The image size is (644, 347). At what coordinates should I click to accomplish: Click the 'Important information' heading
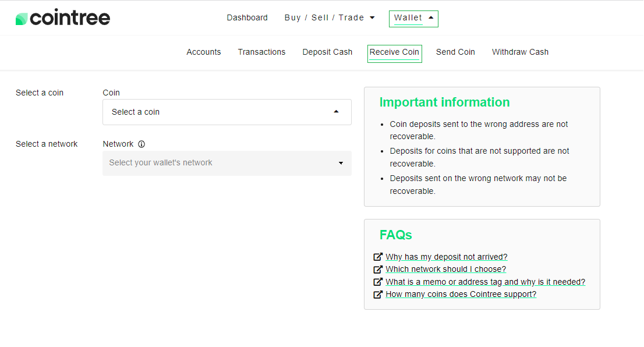[x=444, y=102]
